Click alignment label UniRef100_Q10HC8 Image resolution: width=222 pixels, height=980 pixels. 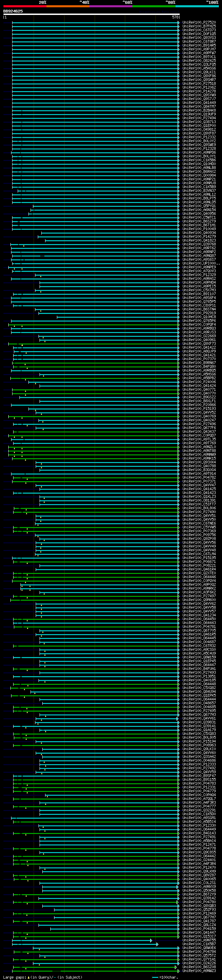(x=199, y=317)
